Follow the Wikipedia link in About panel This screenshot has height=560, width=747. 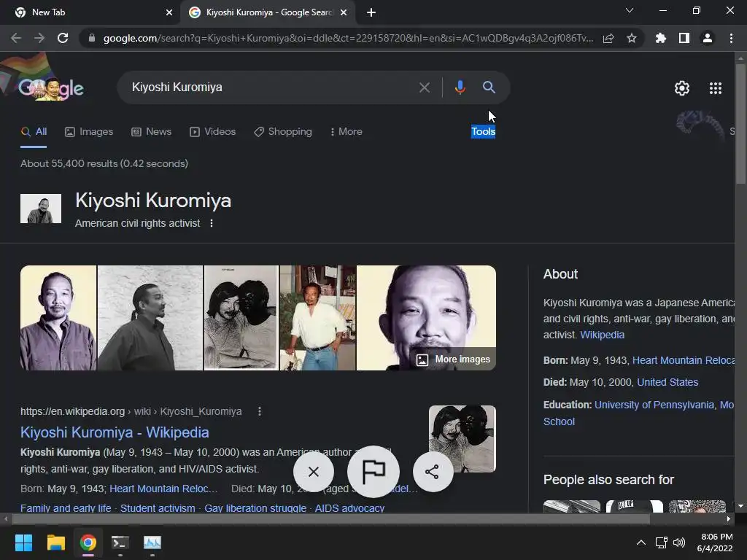(602, 335)
